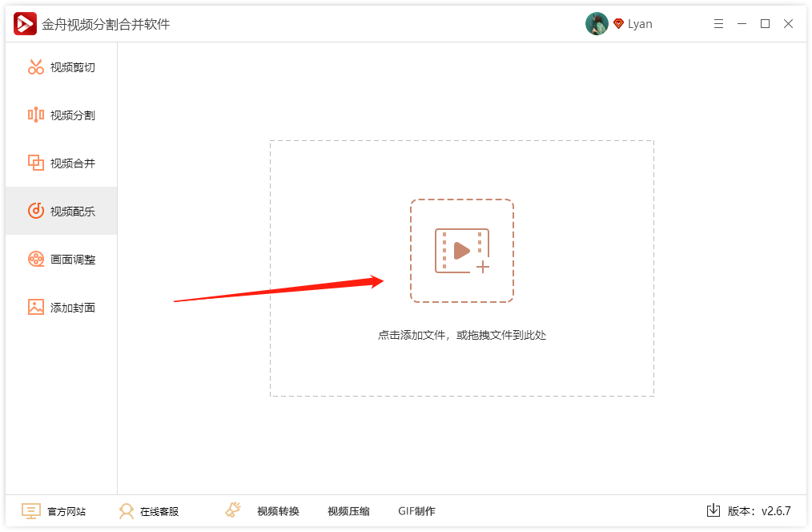This screenshot has height=532, width=812.
Task: Choose the 视频配乐 music icon
Action: [x=36, y=211]
